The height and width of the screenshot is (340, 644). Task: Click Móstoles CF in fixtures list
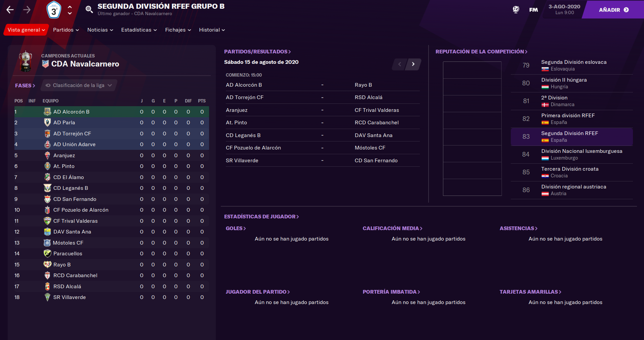point(370,148)
